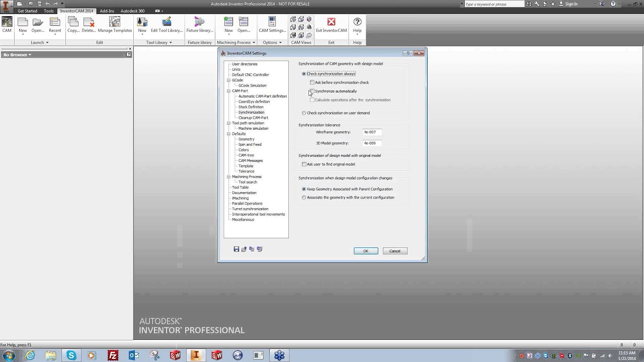The height and width of the screenshot is (362, 644).
Task: Select Check synchronization always
Action: coord(304,74)
